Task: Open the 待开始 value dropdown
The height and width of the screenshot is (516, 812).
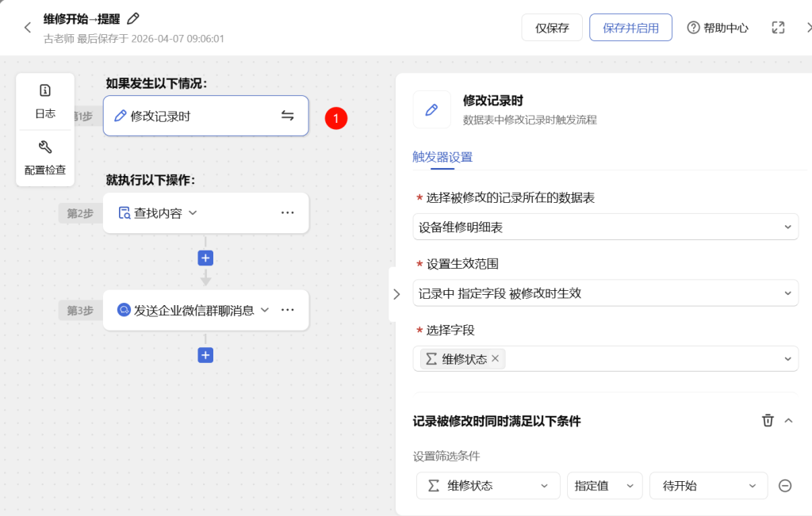Action: click(x=708, y=485)
